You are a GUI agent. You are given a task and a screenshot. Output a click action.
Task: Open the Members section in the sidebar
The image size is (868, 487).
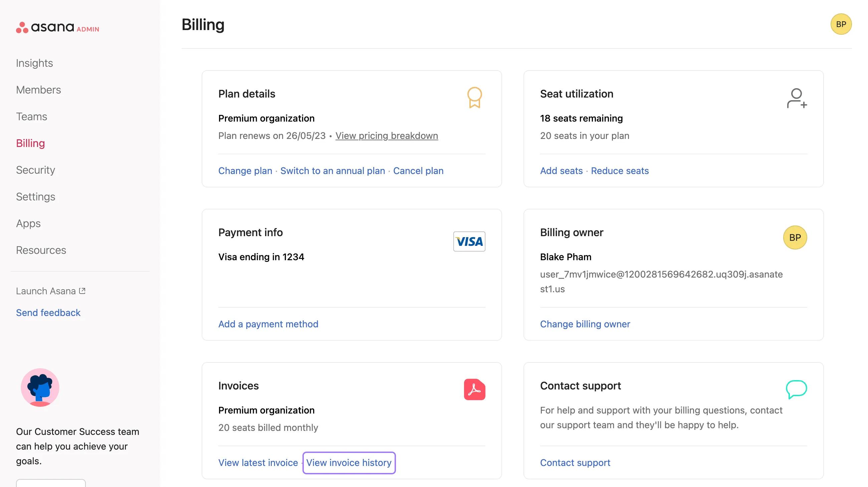tap(38, 90)
